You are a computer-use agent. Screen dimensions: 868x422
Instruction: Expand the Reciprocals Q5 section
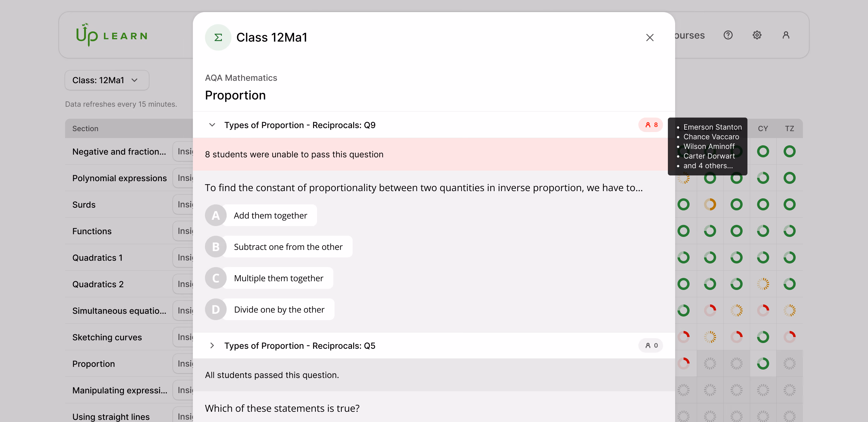point(212,345)
